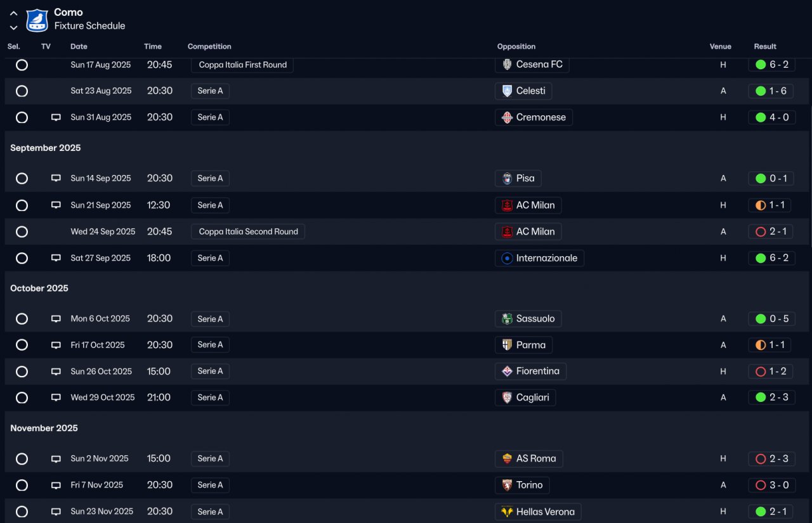Image resolution: width=812 pixels, height=523 pixels.
Task: Open the Cagliari opposition link
Action: (532, 397)
